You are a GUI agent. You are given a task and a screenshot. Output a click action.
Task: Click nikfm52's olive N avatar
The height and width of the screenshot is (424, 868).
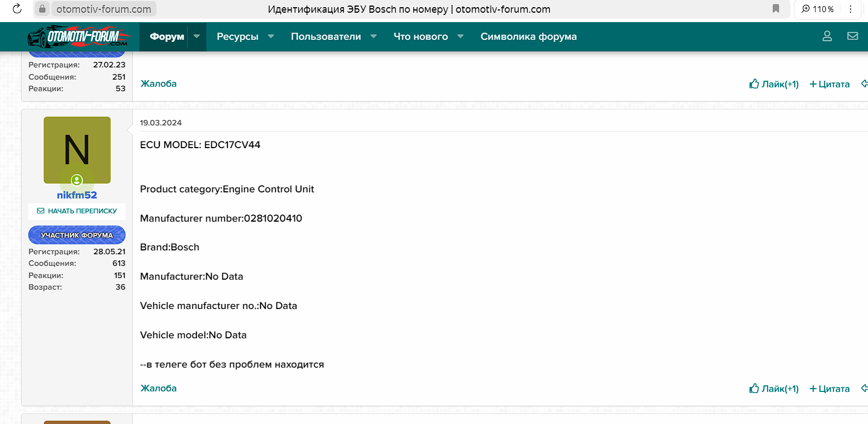click(77, 149)
